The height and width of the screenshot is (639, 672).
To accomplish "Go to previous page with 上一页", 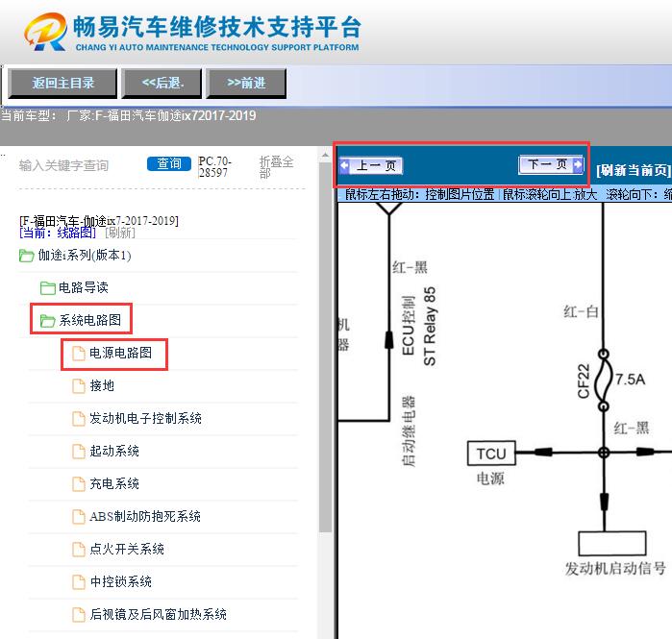I will pos(371,165).
